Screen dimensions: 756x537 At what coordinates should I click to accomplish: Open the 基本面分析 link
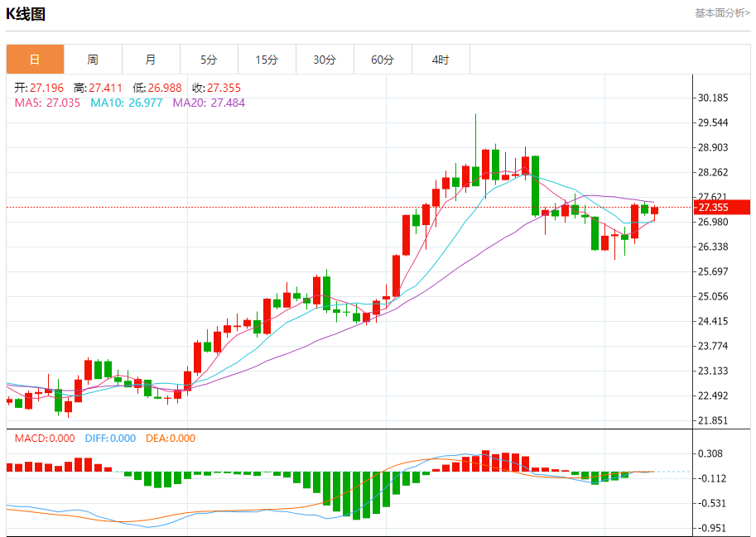[722, 13]
